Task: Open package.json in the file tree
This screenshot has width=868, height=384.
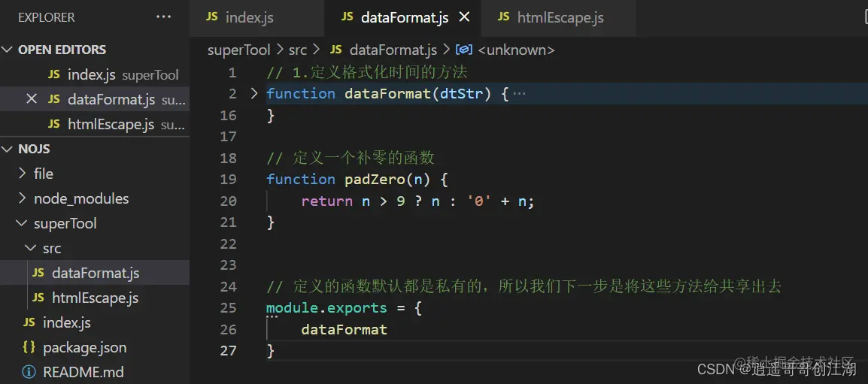Action: pyautogui.click(x=95, y=347)
